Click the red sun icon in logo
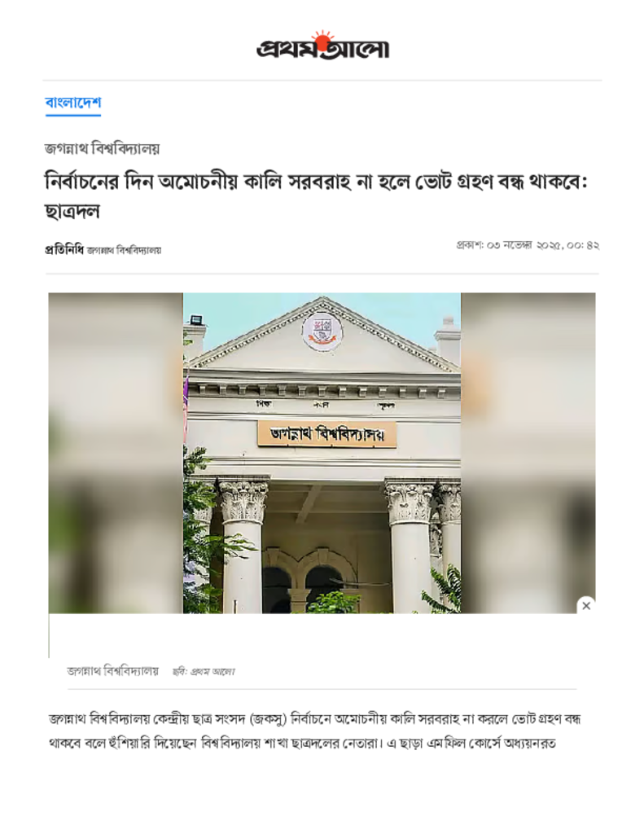The image size is (644, 834). coord(322,39)
